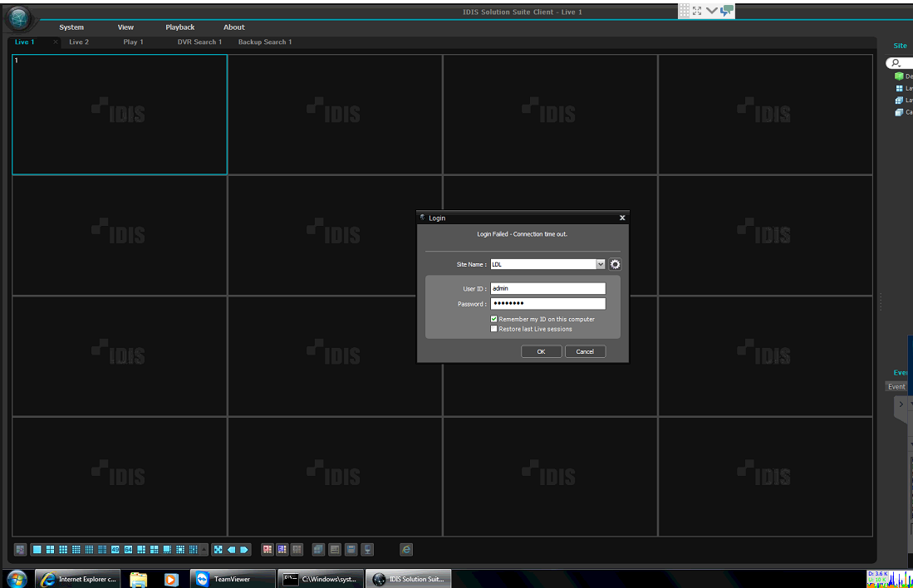Click 'Login Failed - Connection time out.' message
913x588 pixels.
pos(523,234)
